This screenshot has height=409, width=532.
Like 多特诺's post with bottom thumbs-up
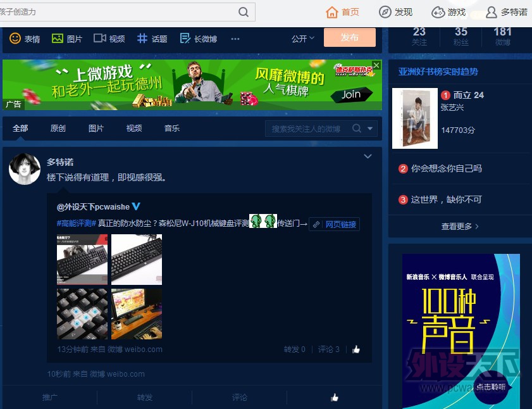point(335,397)
